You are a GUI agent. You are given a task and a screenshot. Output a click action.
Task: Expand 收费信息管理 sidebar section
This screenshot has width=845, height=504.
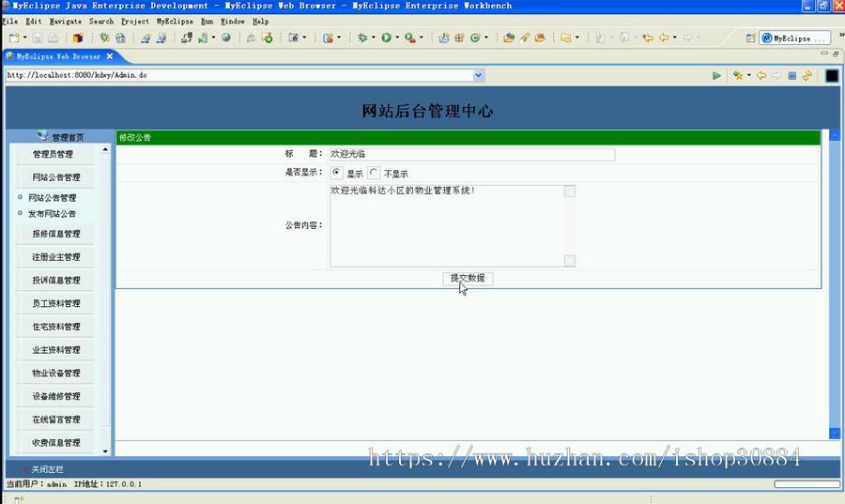[56, 443]
